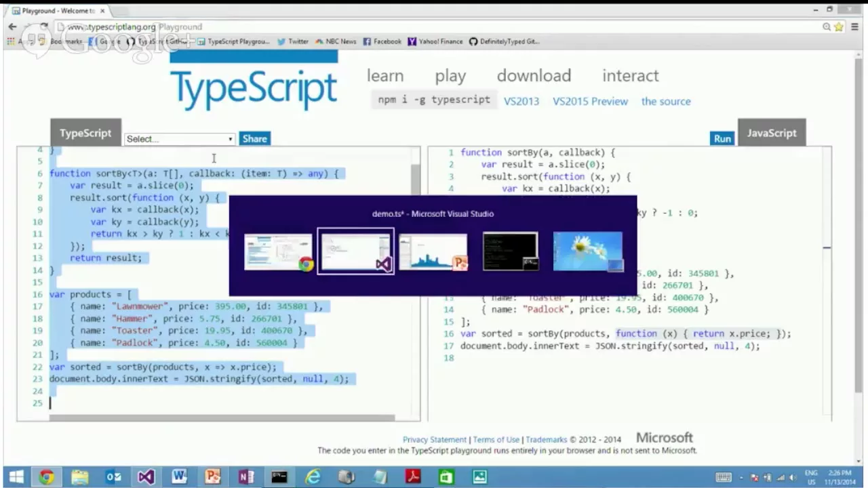Open the NBC News bookmark

click(x=336, y=41)
